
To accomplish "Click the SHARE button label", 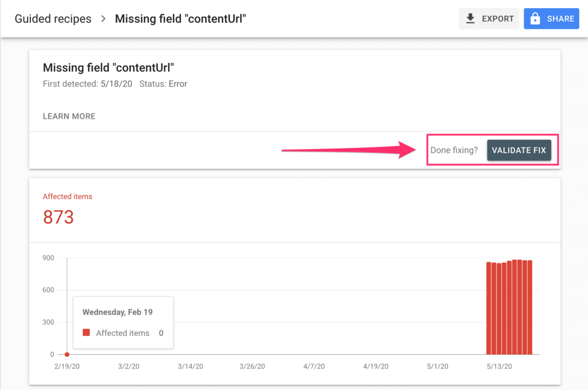I will pos(560,19).
